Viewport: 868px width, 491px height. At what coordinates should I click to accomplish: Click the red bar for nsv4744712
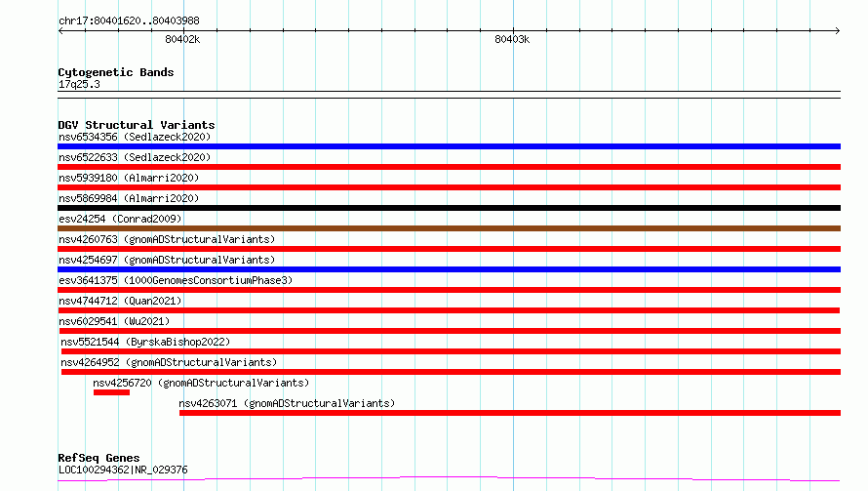449,310
